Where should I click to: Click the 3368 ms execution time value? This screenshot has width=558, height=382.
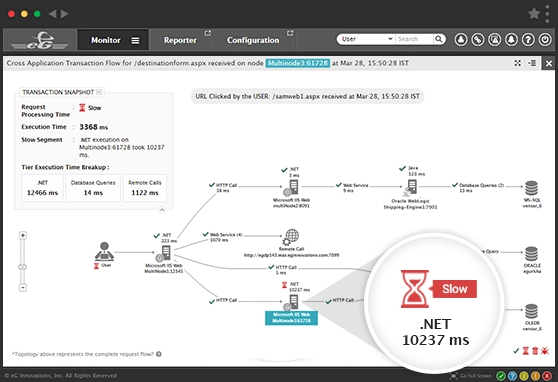click(x=94, y=127)
